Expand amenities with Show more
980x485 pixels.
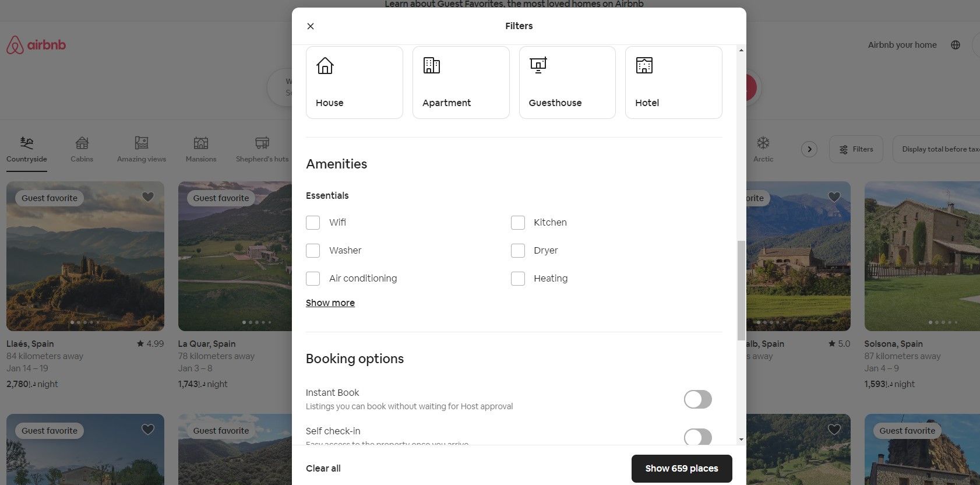click(330, 303)
